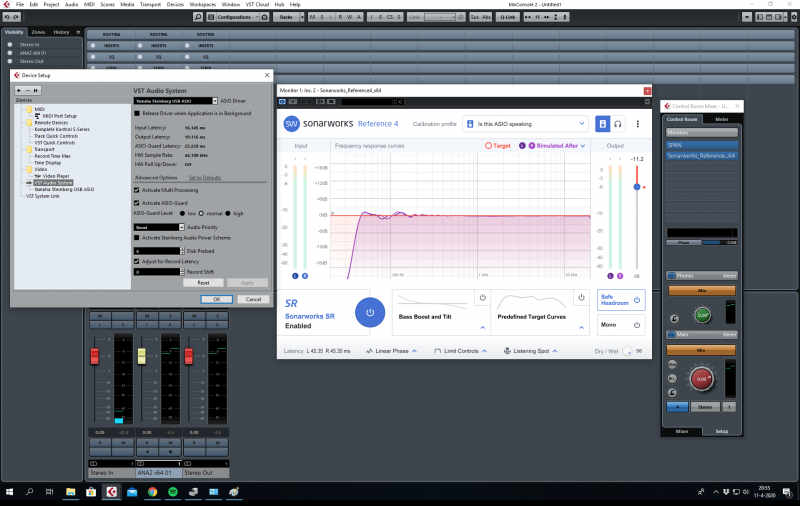The image size is (800, 506).
Task: Click undo arrow in MixConsole toolbar
Action: coord(7,17)
